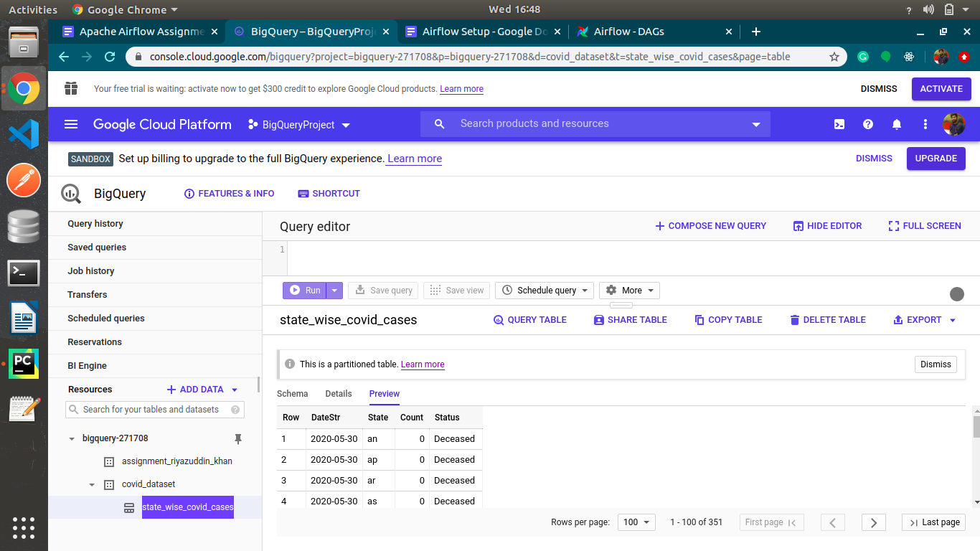The image size is (980, 551).
Task: Click the Google account avatar in header
Action: [954, 124]
